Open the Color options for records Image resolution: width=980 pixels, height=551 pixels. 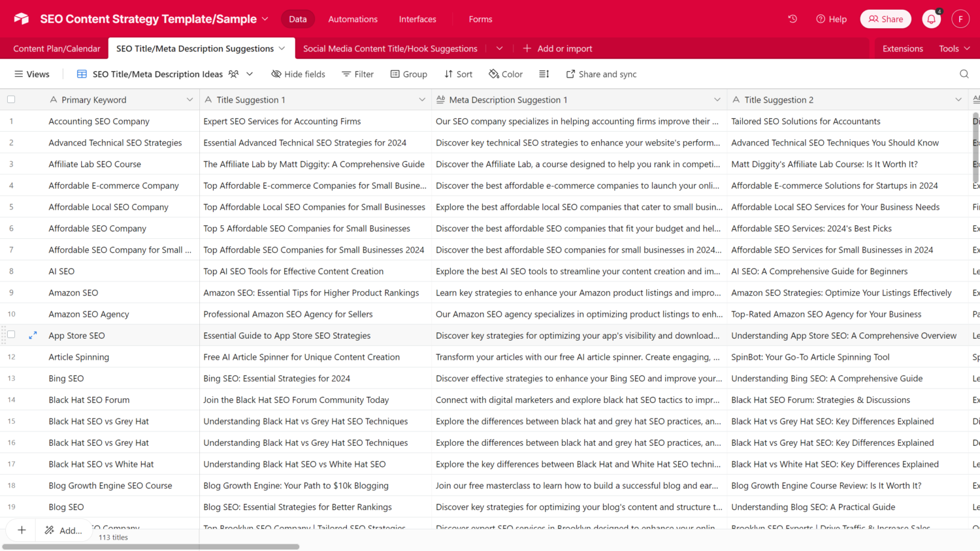[x=506, y=74]
